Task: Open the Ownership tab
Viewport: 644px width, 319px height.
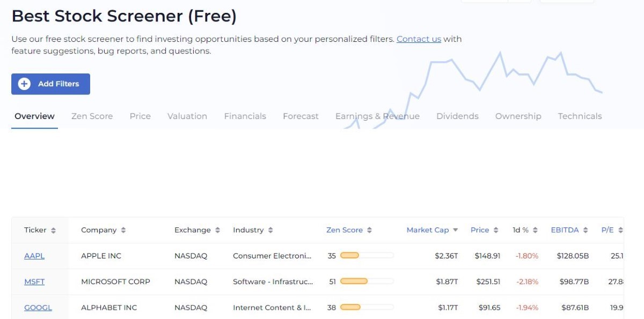Action: [518, 116]
